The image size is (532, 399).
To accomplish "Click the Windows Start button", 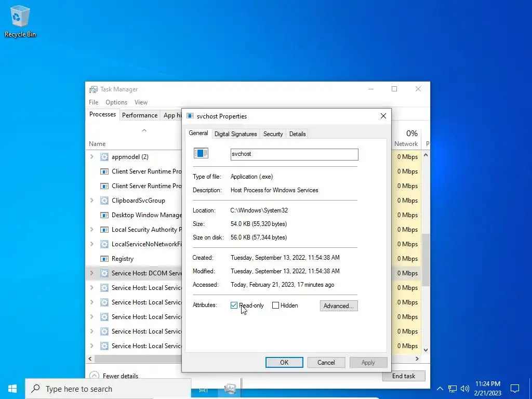I will click(12, 389).
